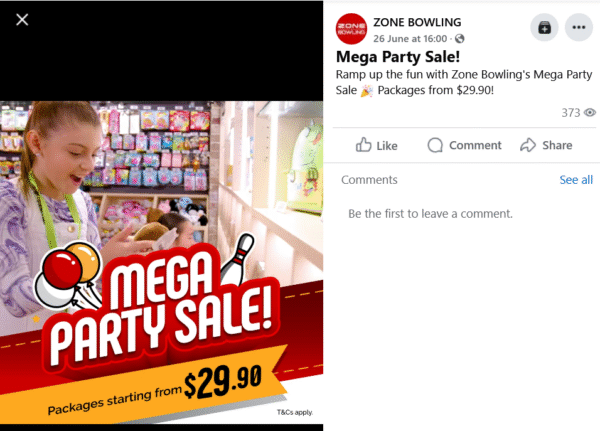Click the Zone Bowling profile logo
The width and height of the screenshot is (600, 431).
pyautogui.click(x=351, y=29)
